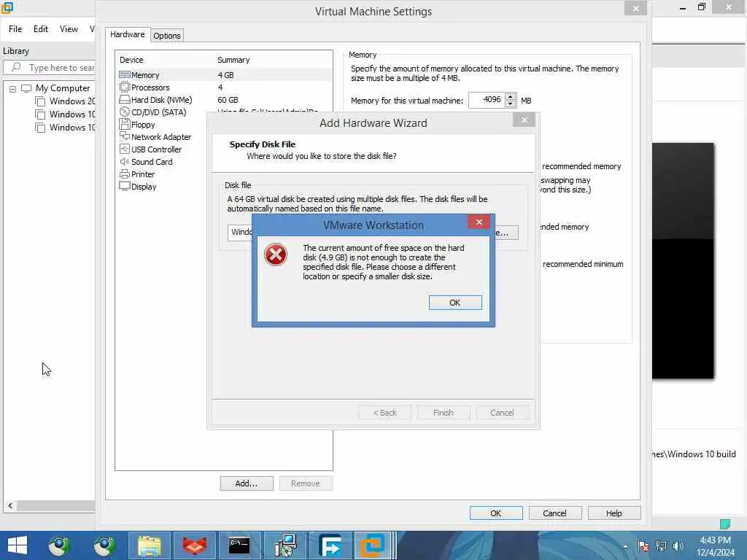
Task: Select the Processors device icon
Action: (x=124, y=87)
